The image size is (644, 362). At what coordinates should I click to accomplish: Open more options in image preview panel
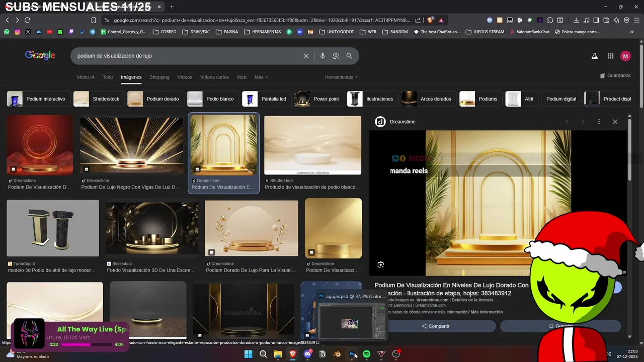click(599, 122)
